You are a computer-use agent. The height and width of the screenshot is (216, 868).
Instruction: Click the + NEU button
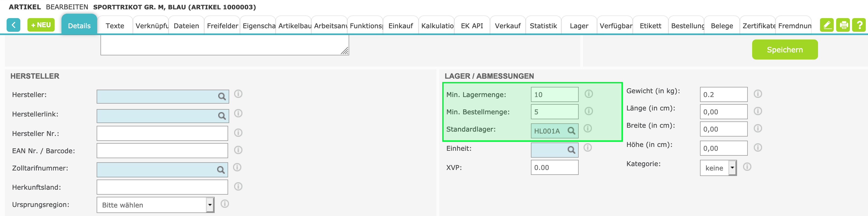point(41,25)
